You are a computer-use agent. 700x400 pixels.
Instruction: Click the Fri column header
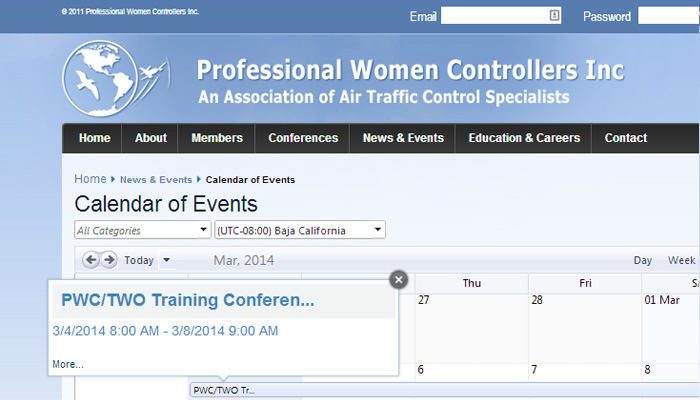pyautogui.click(x=585, y=283)
